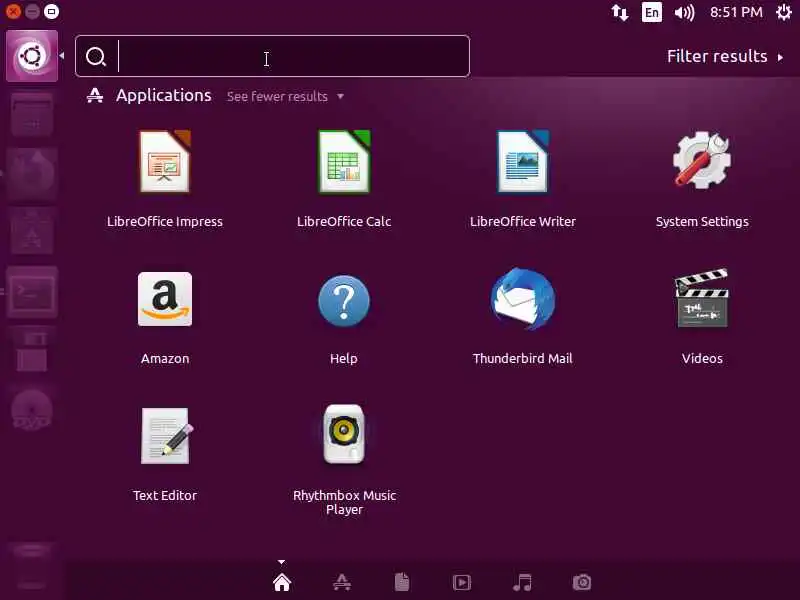Click the search magnifier icon
800x600 pixels.
pyautogui.click(x=96, y=57)
